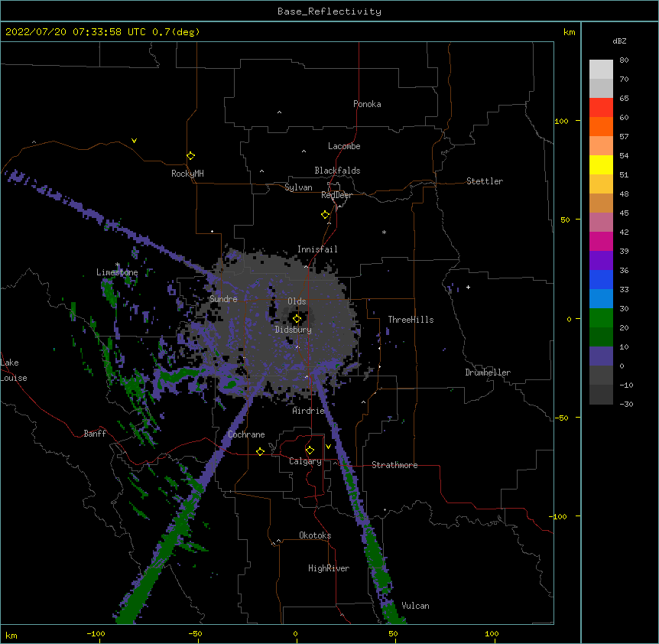Click the purple 10 dBZ legend swatch

pyautogui.click(x=601, y=356)
